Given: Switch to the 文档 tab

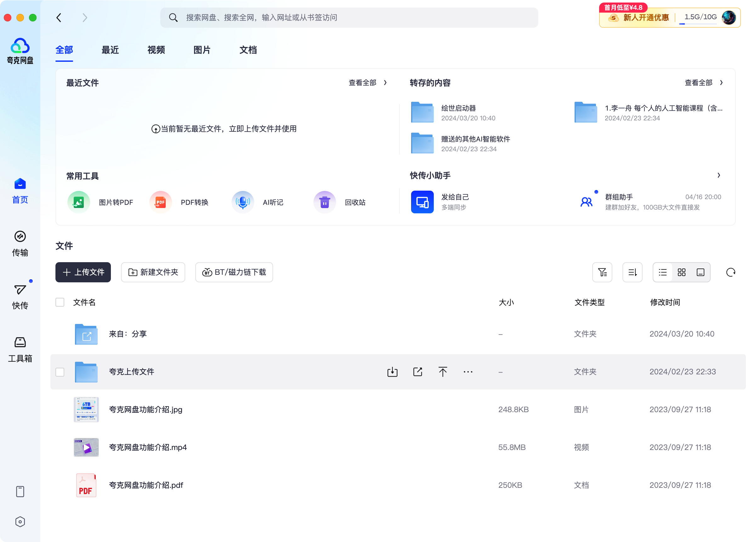Looking at the screenshot, I should (248, 50).
